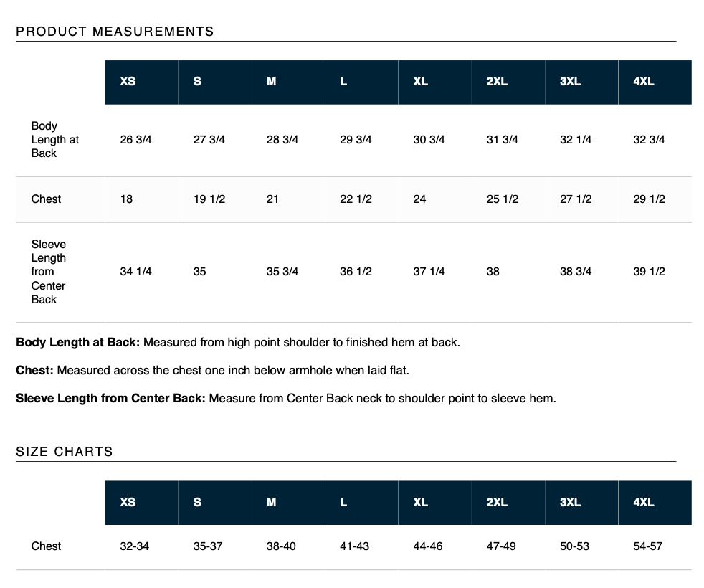Select the 32-34 chest size range

135,546
